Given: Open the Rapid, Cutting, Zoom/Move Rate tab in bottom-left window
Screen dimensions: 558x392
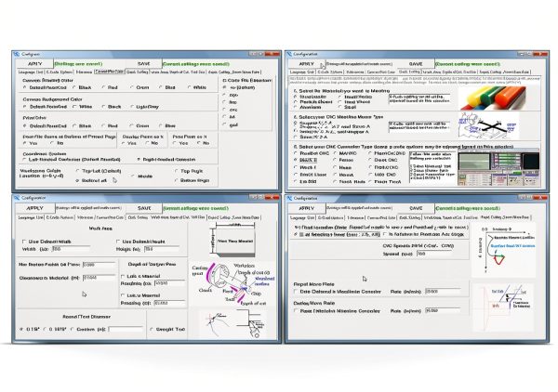Looking at the screenshot, I should point(233,217).
